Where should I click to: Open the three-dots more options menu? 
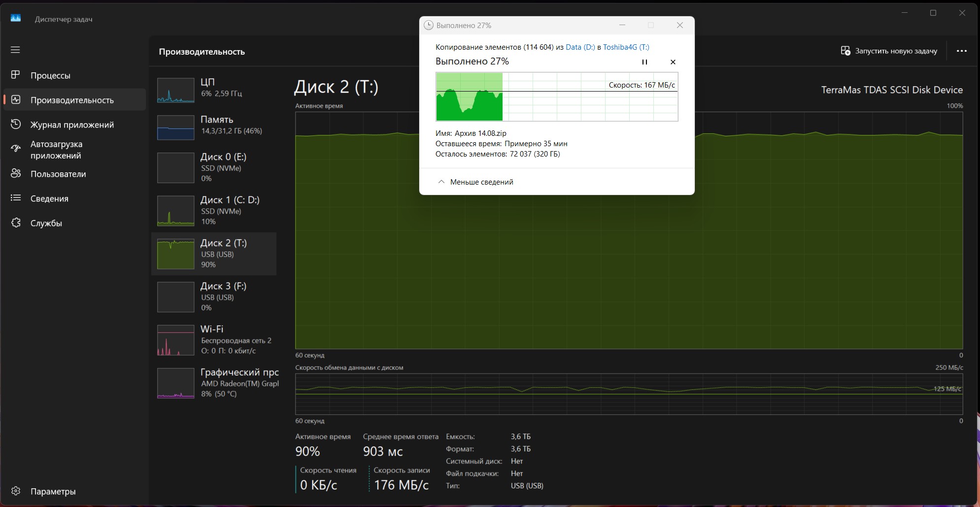click(x=961, y=51)
